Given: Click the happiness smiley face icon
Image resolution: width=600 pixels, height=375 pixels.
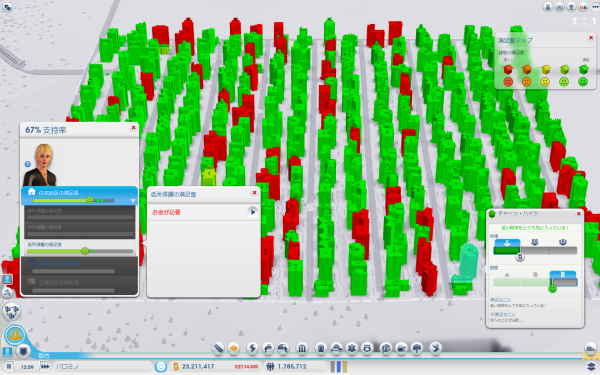Looking at the screenshot, I should (161, 367).
